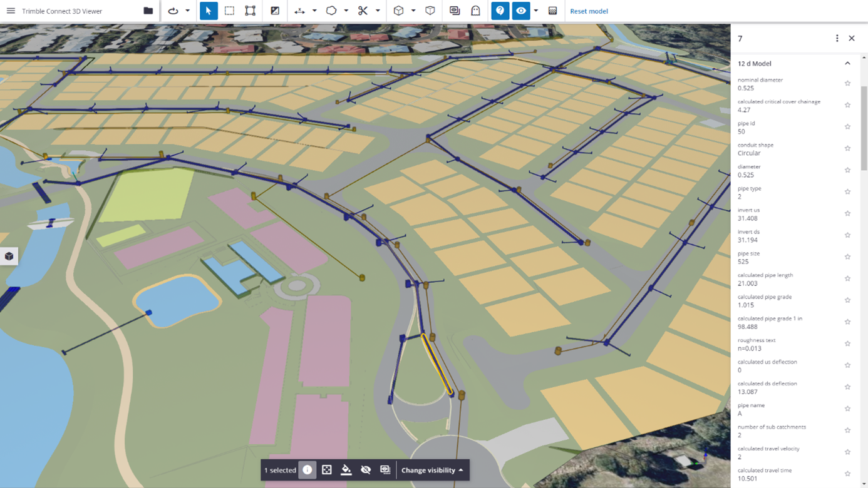868x488 pixels.
Task: Click the panel title '7'
Action: click(x=740, y=39)
